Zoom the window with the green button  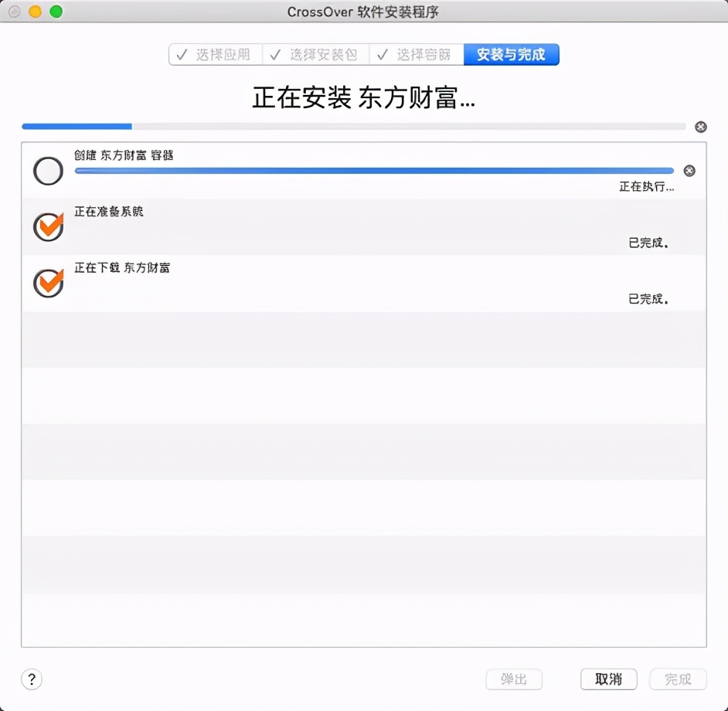coord(56,12)
